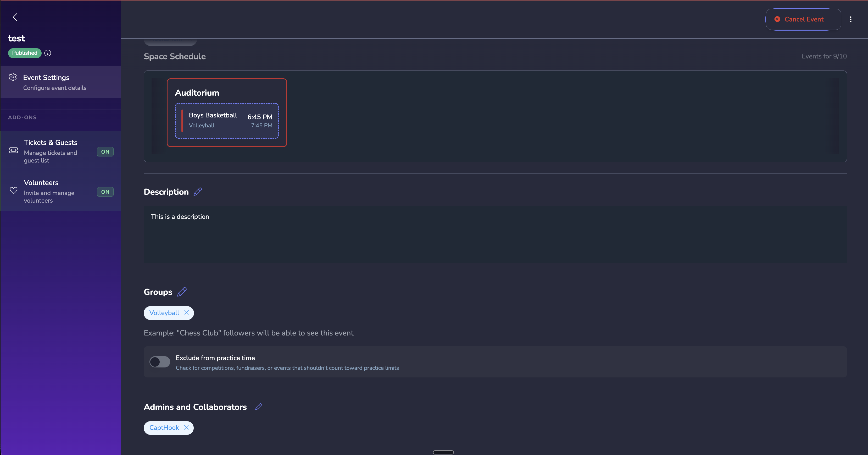The height and width of the screenshot is (455, 868).
Task: Enable Exclude from practice time
Action: point(159,362)
